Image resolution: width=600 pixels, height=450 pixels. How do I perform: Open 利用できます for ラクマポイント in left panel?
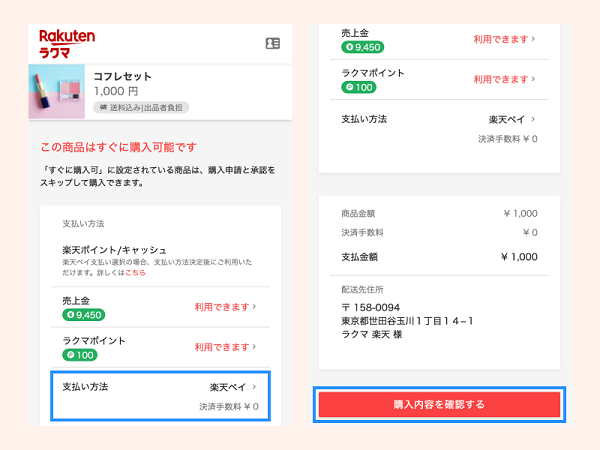tap(225, 347)
